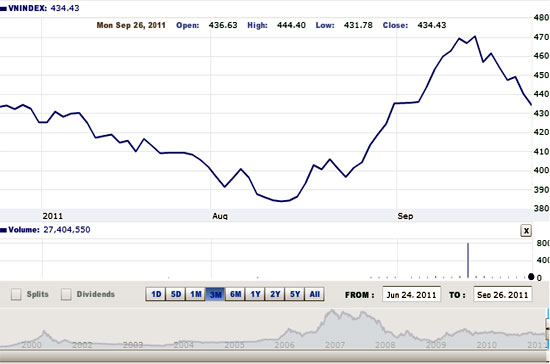This screenshot has height=364, width=550.
Task: Enable the Splits checkbox
Action: point(16,294)
